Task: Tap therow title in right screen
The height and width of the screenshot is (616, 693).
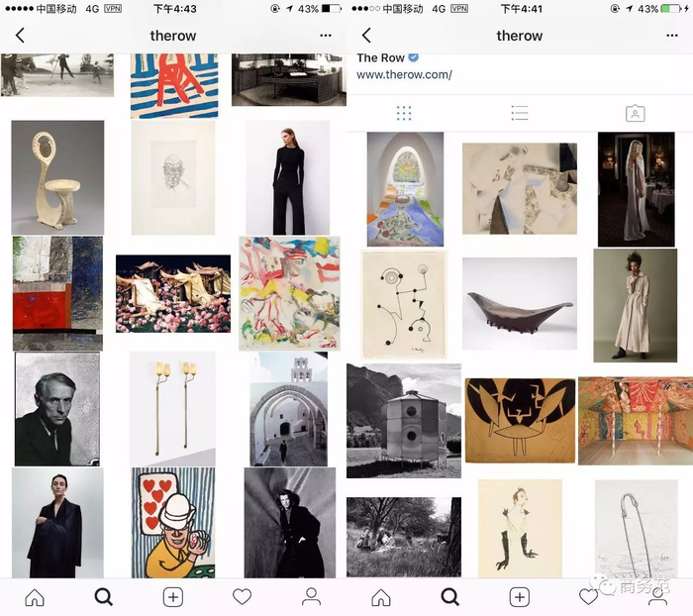Action: [x=520, y=36]
